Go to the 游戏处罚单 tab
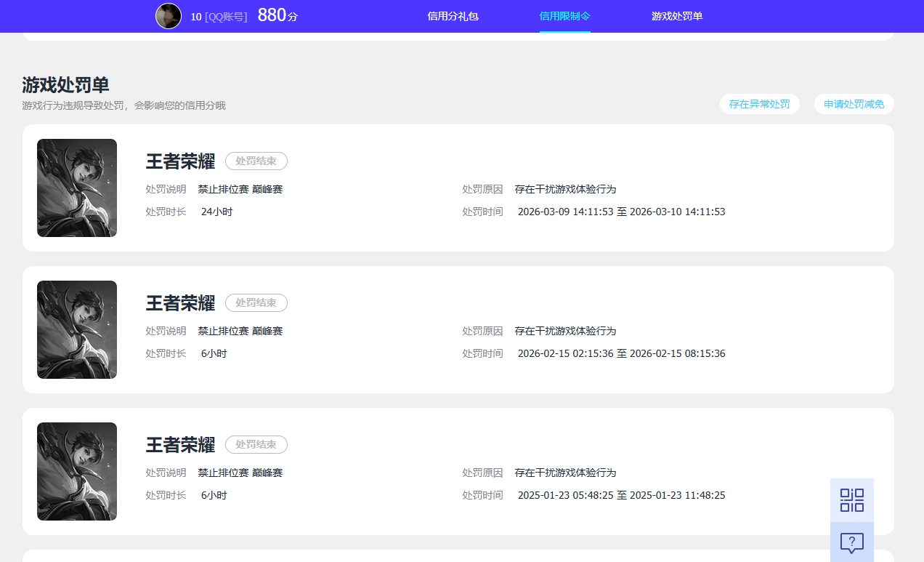This screenshot has height=562, width=924. 677,16
